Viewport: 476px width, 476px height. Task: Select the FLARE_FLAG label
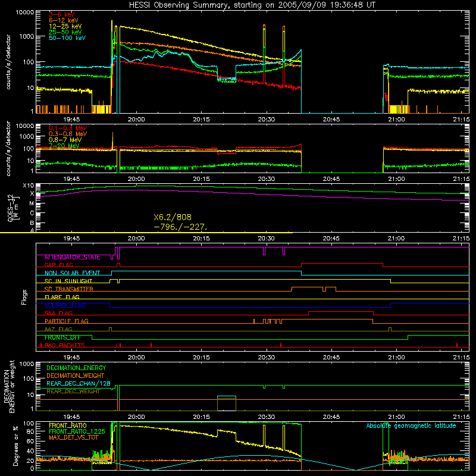pos(62,297)
